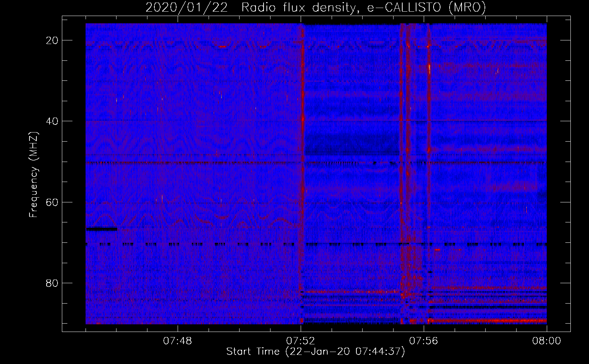Click the 08:00 time tick label
Image resolution: width=589 pixels, height=364 pixels.
pyautogui.click(x=547, y=341)
